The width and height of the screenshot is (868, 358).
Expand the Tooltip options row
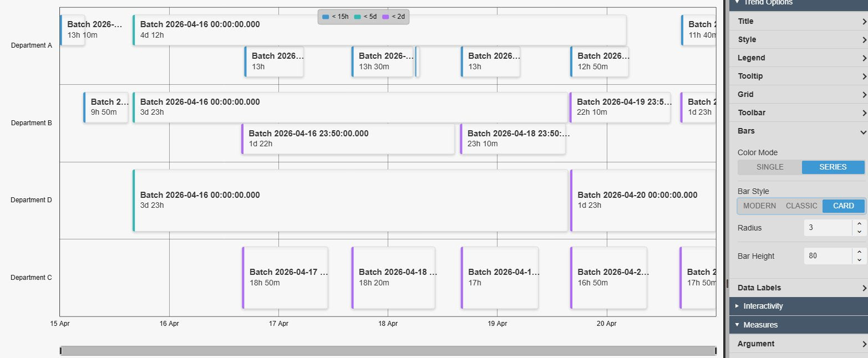click(799, 76)
